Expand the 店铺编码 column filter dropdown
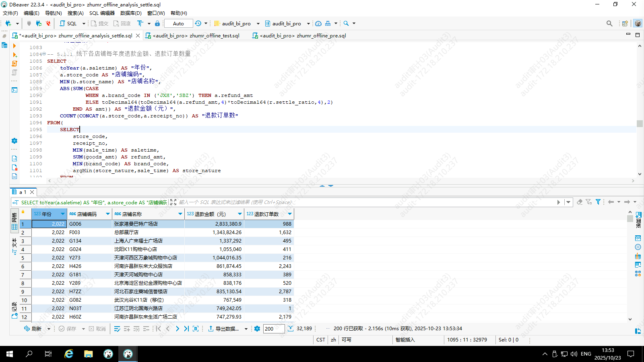644x362 pixels. 108,214
